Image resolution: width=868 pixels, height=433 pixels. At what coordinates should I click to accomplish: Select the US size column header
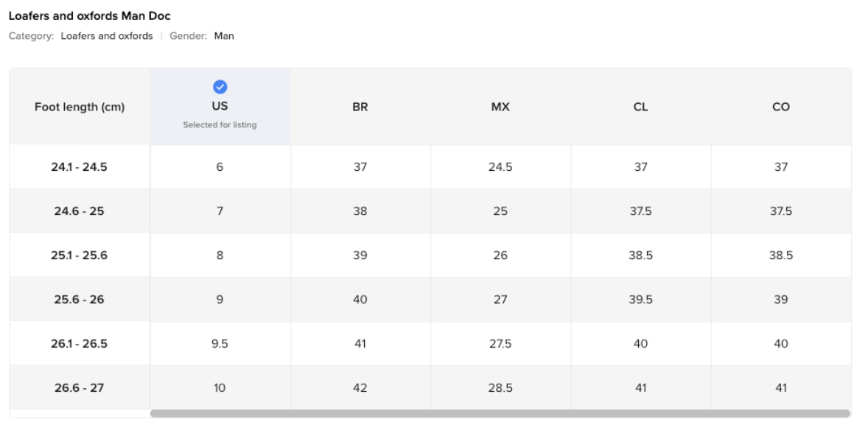click(220, 106)
